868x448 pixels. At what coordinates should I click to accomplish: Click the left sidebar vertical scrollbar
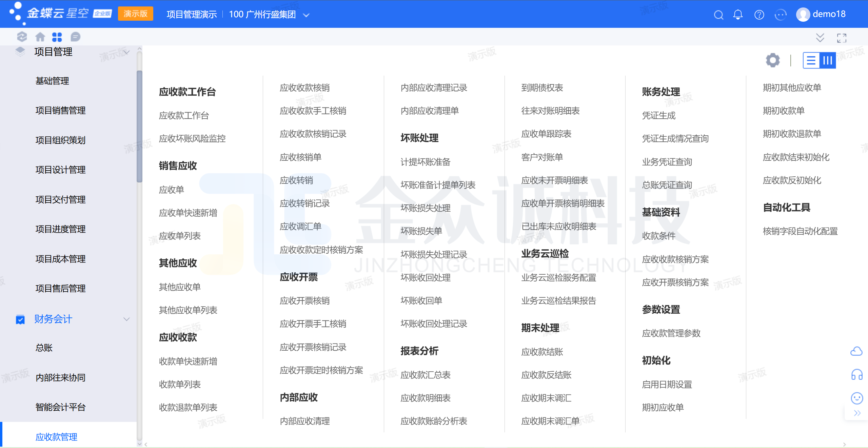pyautogui.click(x=139, y=126)
